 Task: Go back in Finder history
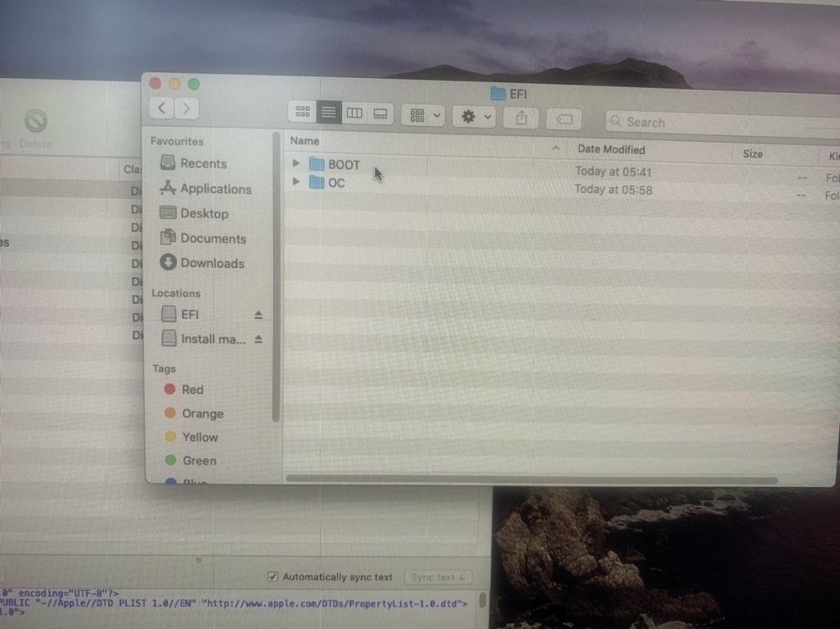[162, 108]
